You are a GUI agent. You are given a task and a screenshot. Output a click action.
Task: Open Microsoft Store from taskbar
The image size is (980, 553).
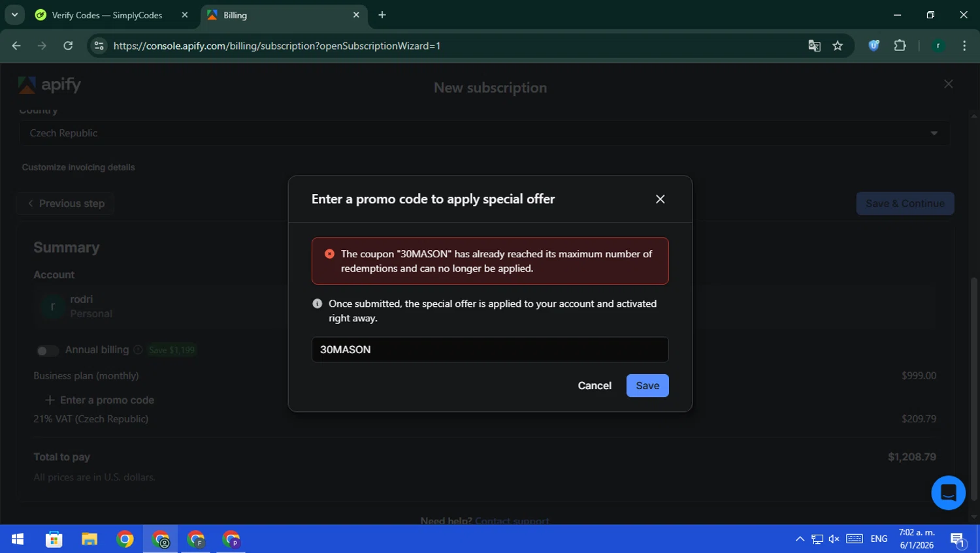[54, 539]
